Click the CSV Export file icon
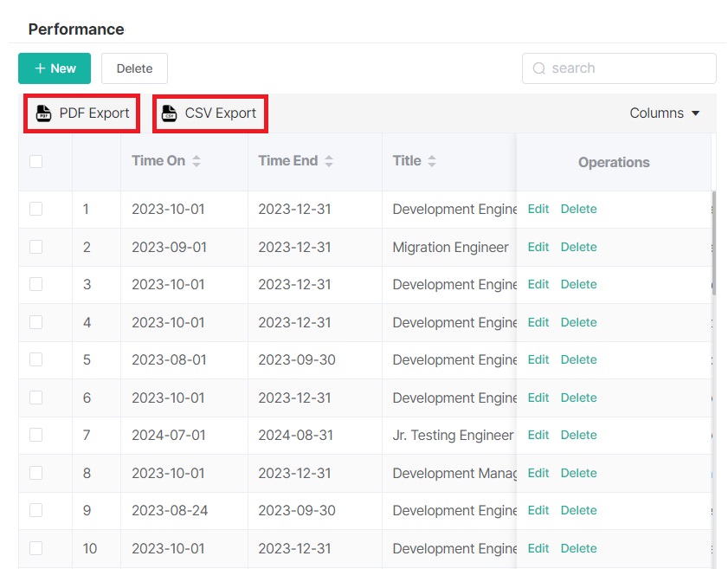Screen dimensions: 728x569 click(170, 113)
